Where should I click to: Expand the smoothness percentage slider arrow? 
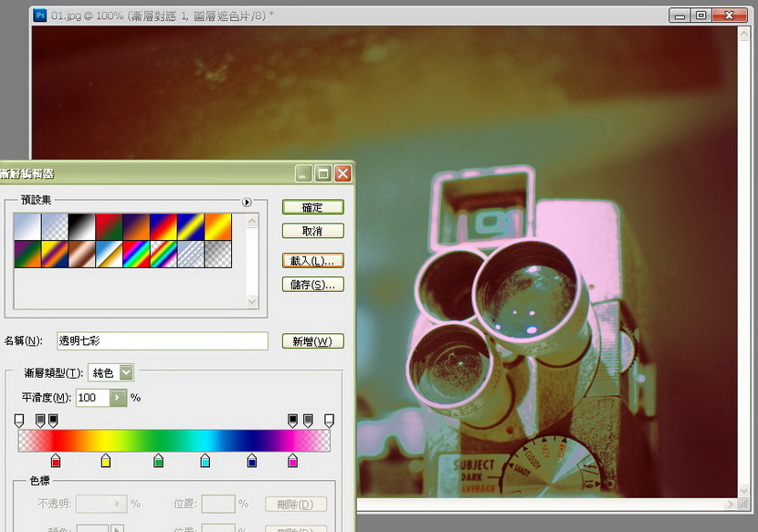point(118,398)
